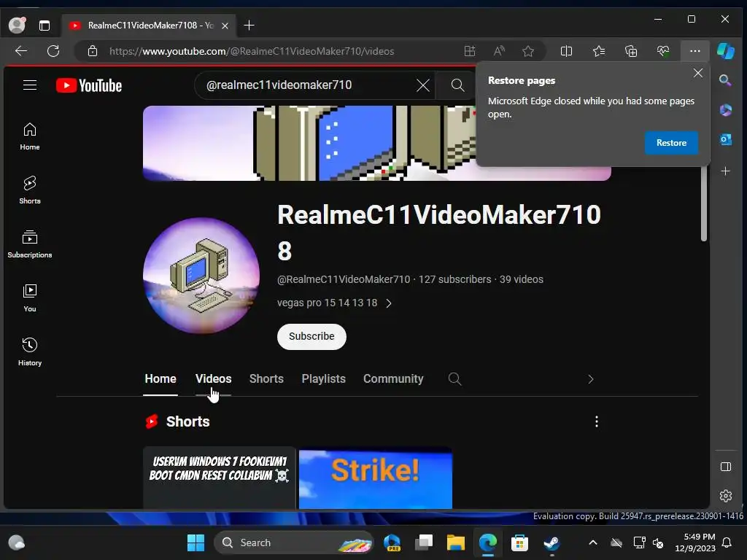This screenshot has width=747, height=560.
Task: Open History in the sidebar
Action: [x=29, y=352]
